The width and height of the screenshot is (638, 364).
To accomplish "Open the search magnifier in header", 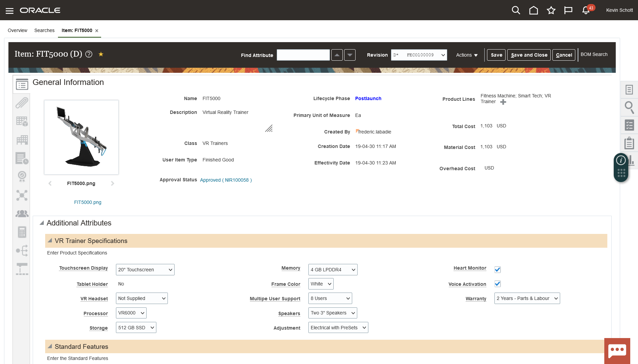I will coord(516,10).
